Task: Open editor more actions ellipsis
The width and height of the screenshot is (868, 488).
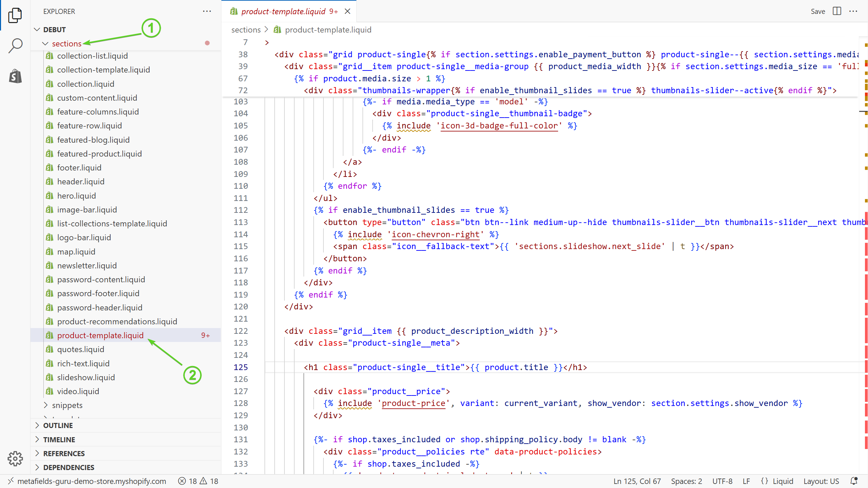Action: coord(853,11)
